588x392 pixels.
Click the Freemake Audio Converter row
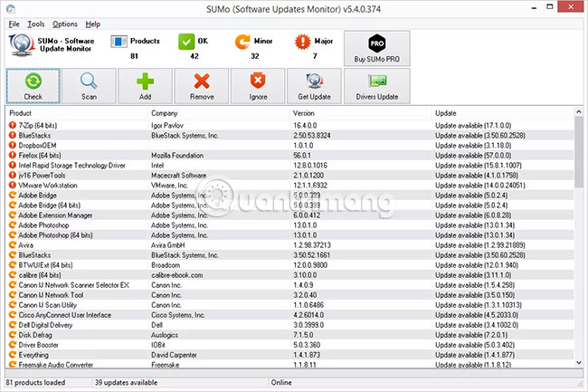(289, 364)
